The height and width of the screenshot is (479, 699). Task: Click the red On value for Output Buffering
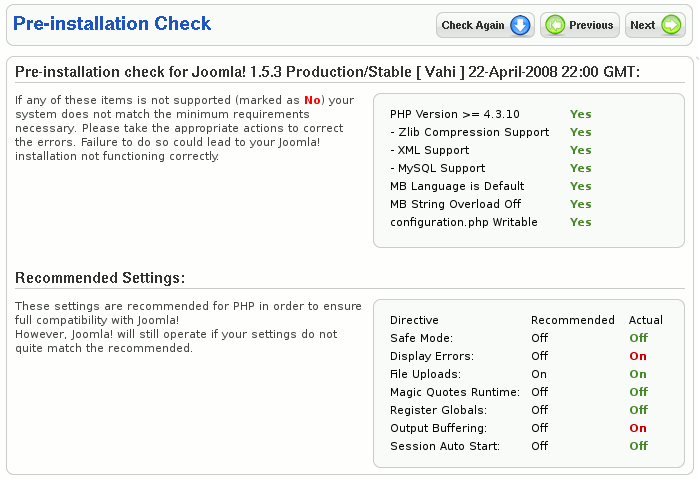click(638, 428)
